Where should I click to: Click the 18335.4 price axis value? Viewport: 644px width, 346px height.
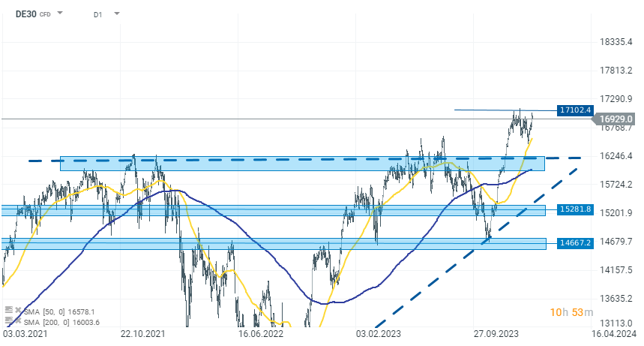(x=616, y=41)
